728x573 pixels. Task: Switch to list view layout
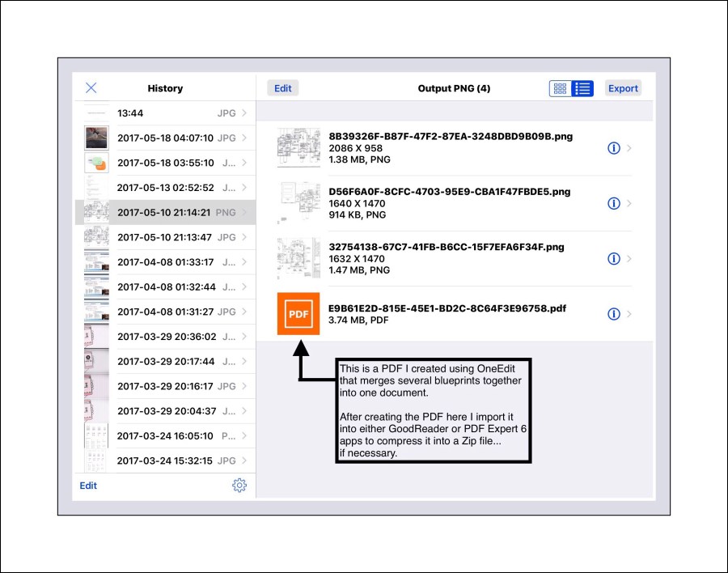pos(582,89)
